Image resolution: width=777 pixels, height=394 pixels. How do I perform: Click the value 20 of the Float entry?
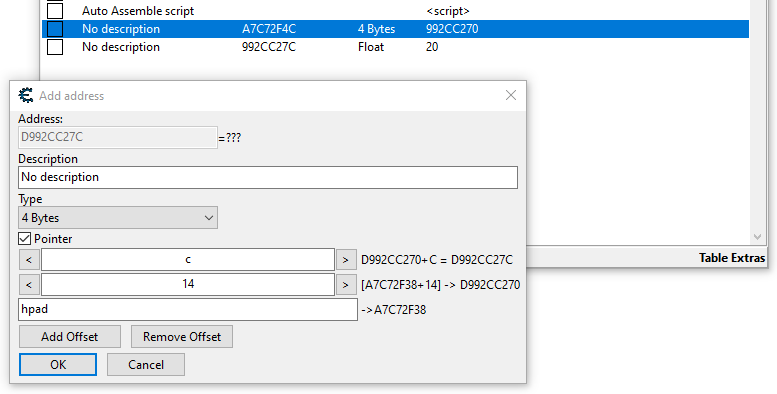click(432, 47)
